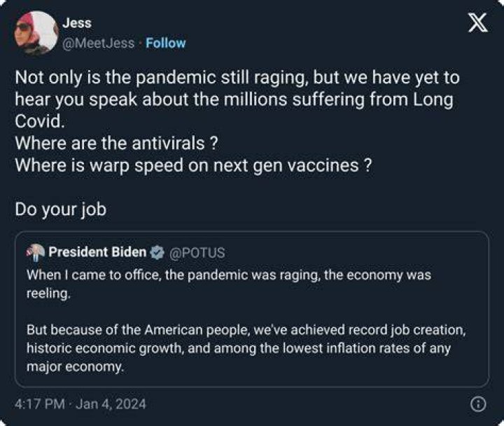Follow the @MeetJess account
This screenshot has width=504, height=426.
tap(165, 43)
